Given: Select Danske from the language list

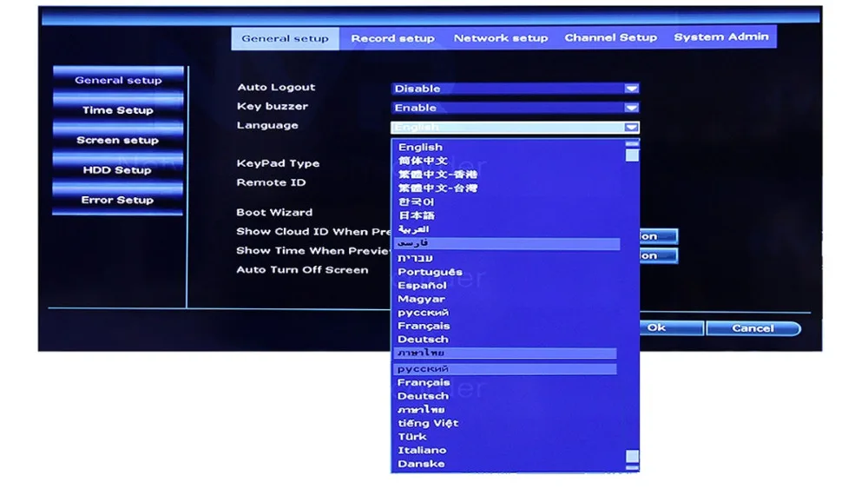Looking at the screenshot, I should [421, 464].
